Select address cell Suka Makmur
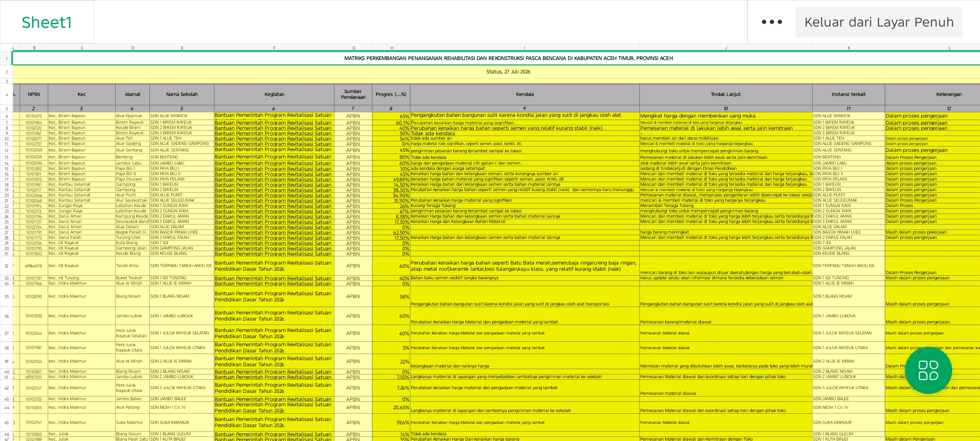Image resolution: width=980 pixels, height=441 pixels. (132, 423)
